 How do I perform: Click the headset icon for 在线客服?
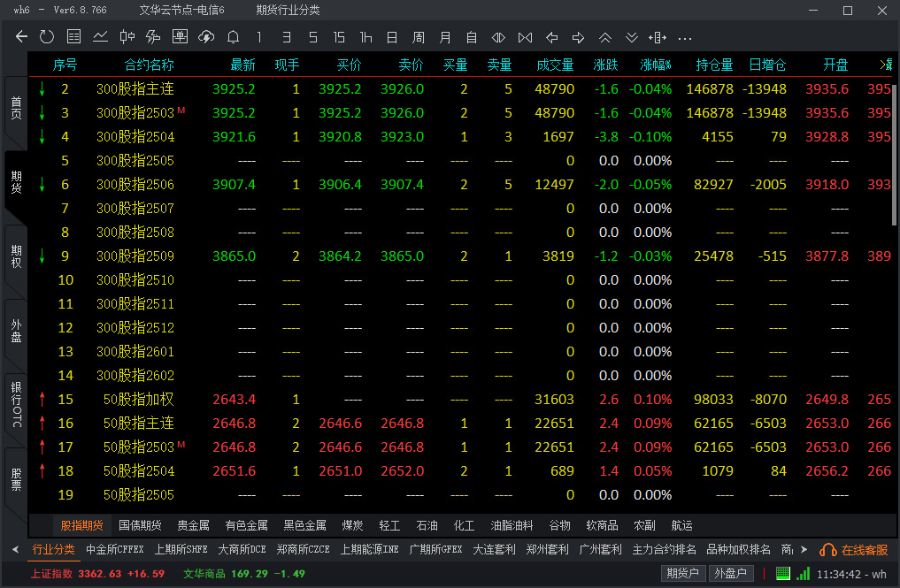tap(828, 550)
